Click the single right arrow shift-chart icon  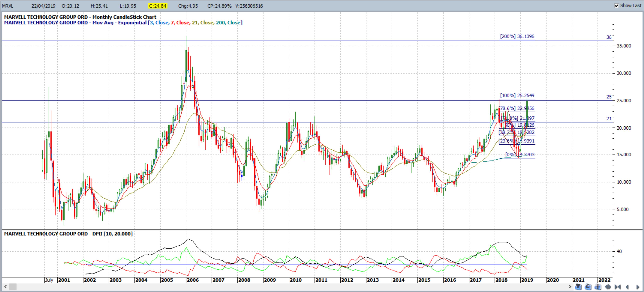(638, 287)
